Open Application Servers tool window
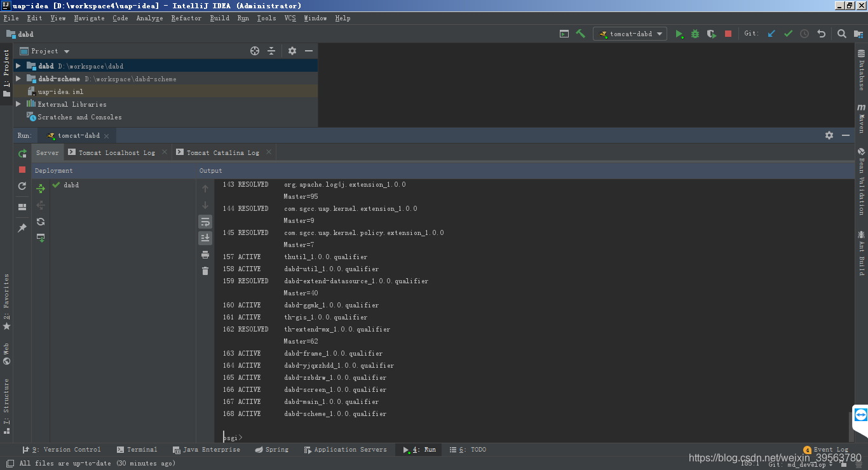Image resolution: width=868 pixels, height=470 pixels. tap(345, 450)
